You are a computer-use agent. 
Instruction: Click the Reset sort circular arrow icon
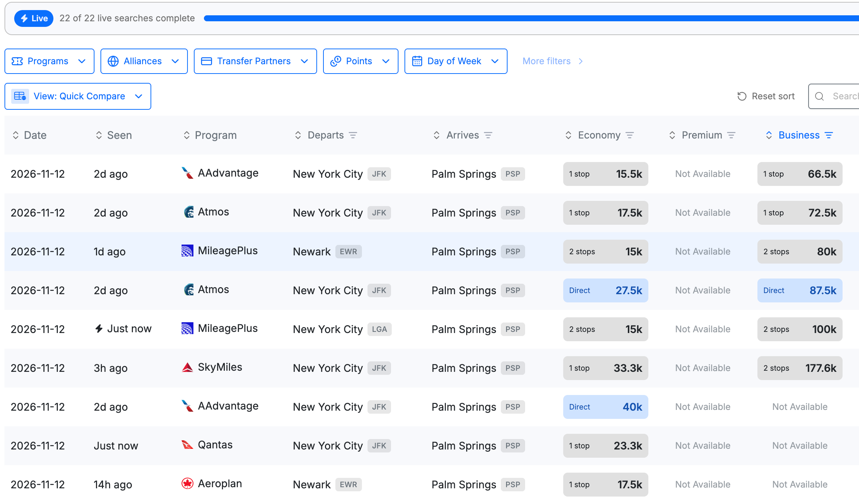742,96
